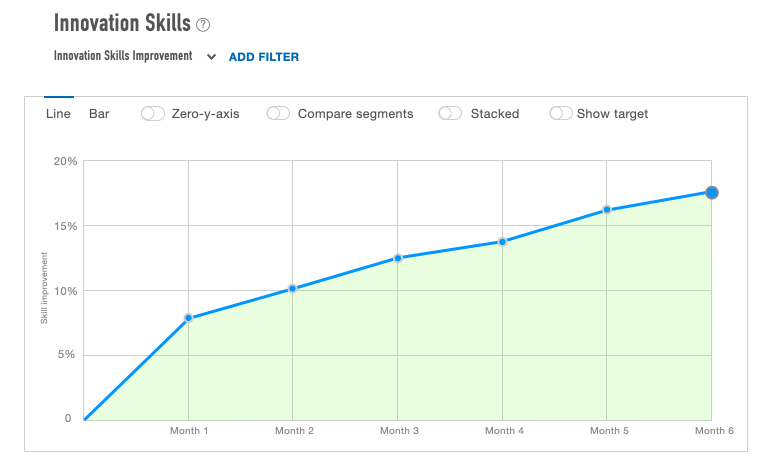Screen dimensions: 768x466
Task: Click the Skill improvement y-axis label
Action: coord(44,290)
